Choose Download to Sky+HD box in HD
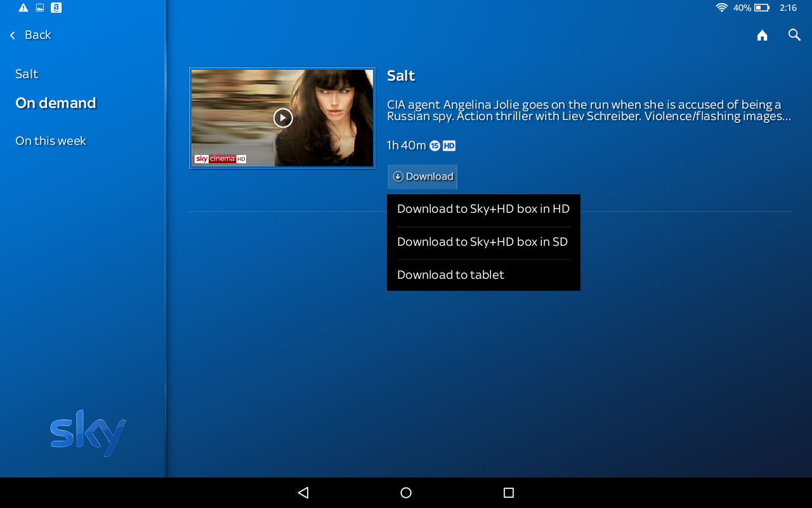This screenshot has height=508, width=812. click(483, 209)
